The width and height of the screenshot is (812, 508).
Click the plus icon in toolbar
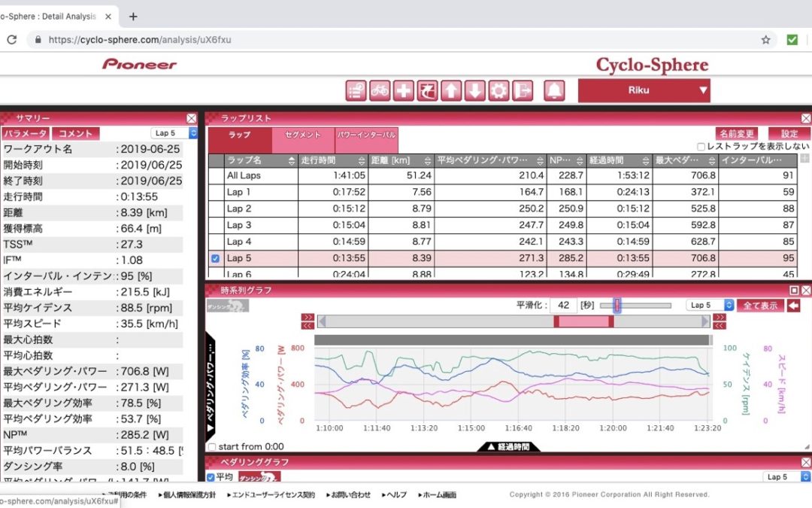tap(404, 91)
